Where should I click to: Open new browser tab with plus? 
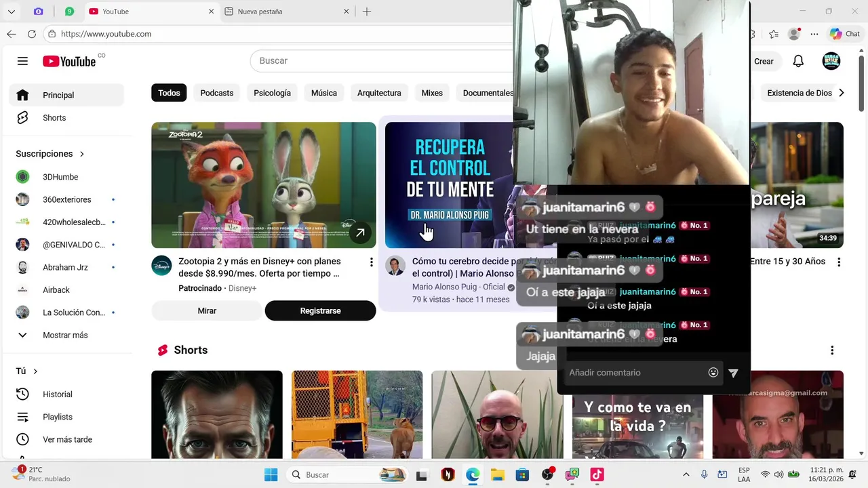367,12
